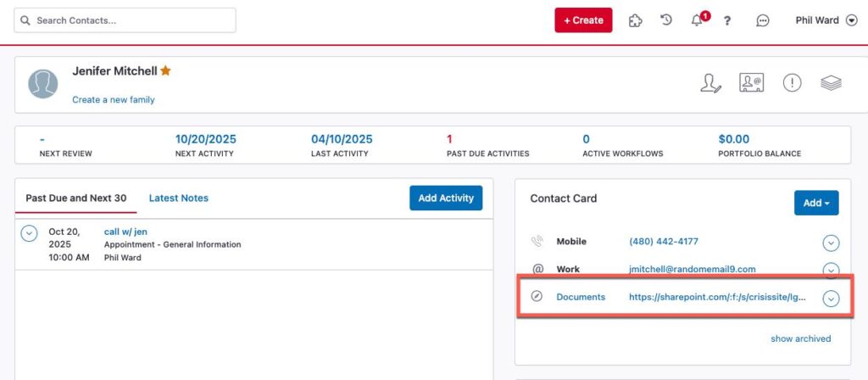
Task: Click the Add Activity button
Action: [x=445, y=198]
